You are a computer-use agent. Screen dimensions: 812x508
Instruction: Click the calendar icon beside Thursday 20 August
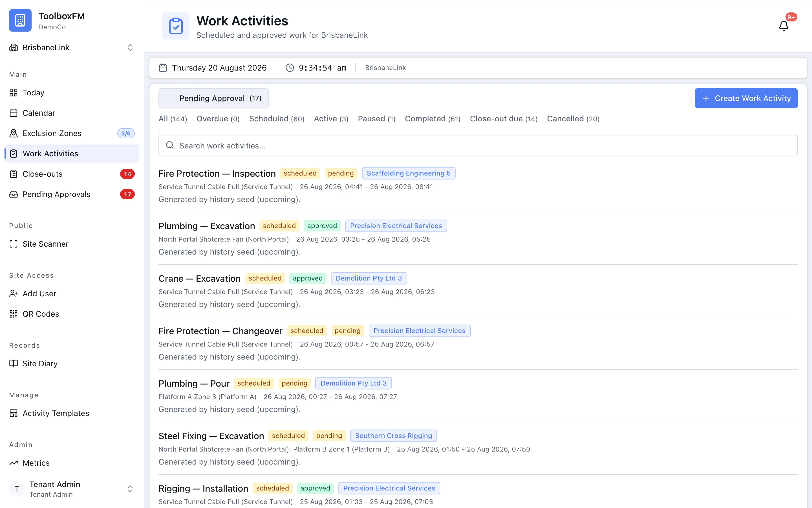[163, 68]
